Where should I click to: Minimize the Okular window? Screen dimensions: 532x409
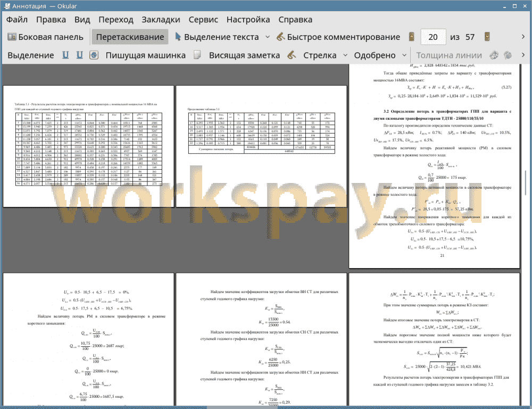pos(504,6)
